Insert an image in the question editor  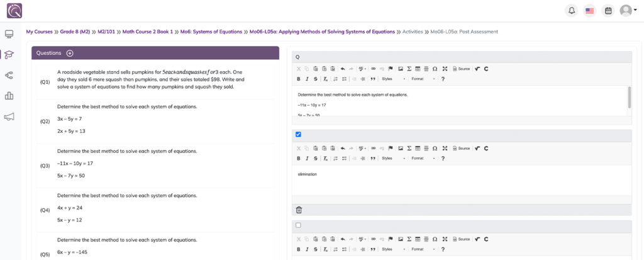click(400, 69)
